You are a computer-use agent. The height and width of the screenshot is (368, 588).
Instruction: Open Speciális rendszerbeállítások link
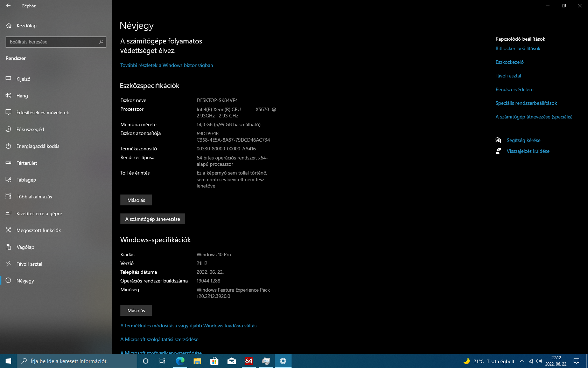[526, 103]
